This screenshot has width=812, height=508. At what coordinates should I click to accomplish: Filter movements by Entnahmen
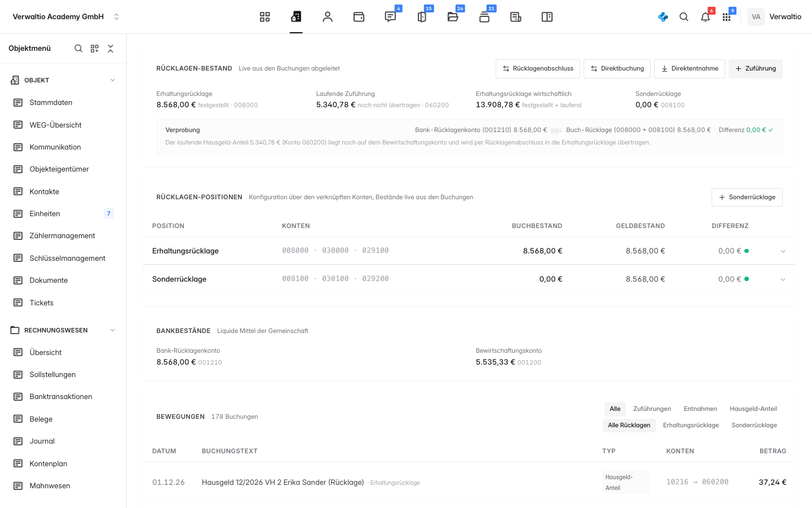tap(700, 409)
